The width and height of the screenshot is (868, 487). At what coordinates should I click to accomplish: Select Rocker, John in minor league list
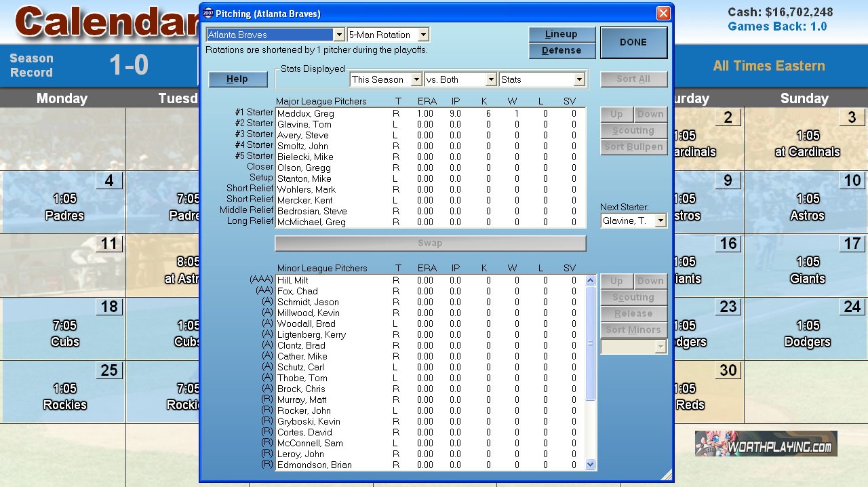pyautogui.click(x=304, y=410)
